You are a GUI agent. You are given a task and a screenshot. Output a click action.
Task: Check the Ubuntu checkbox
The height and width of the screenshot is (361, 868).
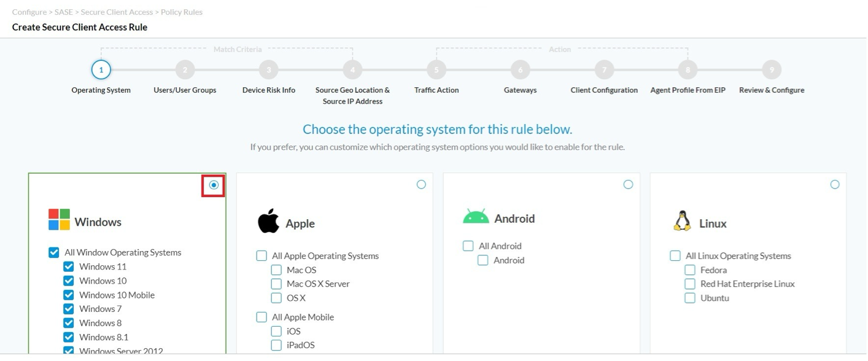(690, 298)
